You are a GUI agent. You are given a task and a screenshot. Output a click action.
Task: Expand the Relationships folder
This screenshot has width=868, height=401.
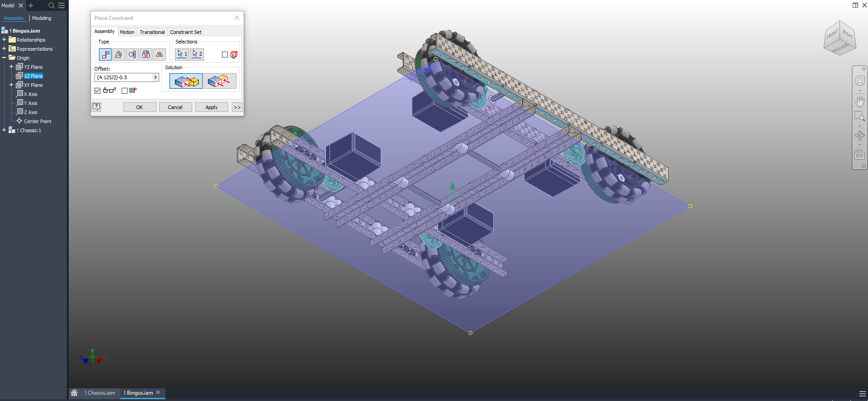click(4, 40)
